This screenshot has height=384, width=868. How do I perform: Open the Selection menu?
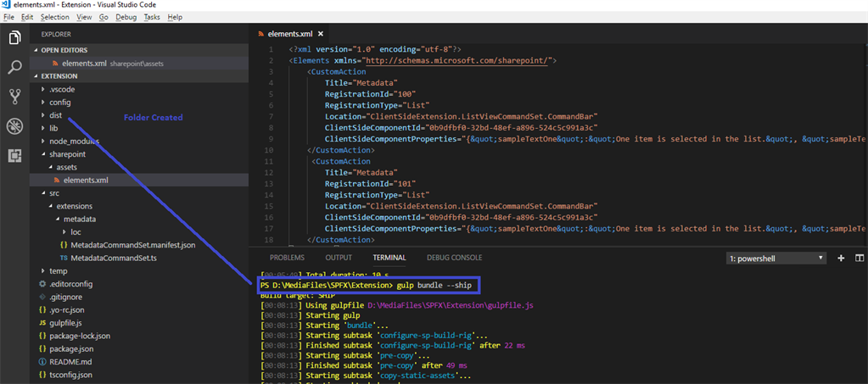[x=55, y=17]
